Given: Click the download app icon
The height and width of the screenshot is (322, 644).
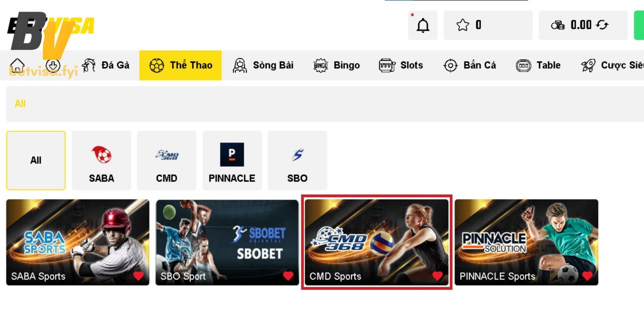Looking at the screenshot, I should [x=53, y=65].
